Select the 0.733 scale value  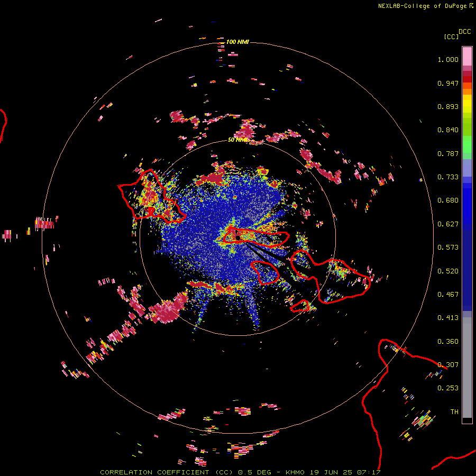[x=448, y=177]
